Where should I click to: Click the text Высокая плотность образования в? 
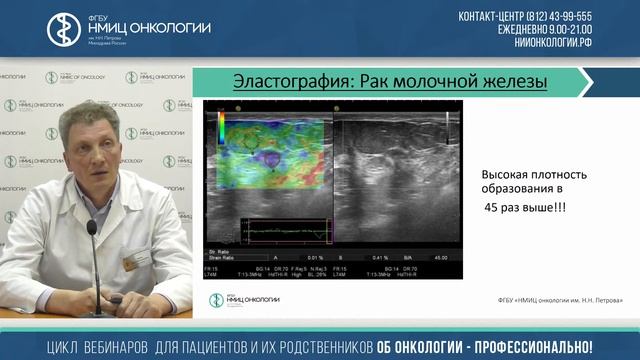point(534,182)
